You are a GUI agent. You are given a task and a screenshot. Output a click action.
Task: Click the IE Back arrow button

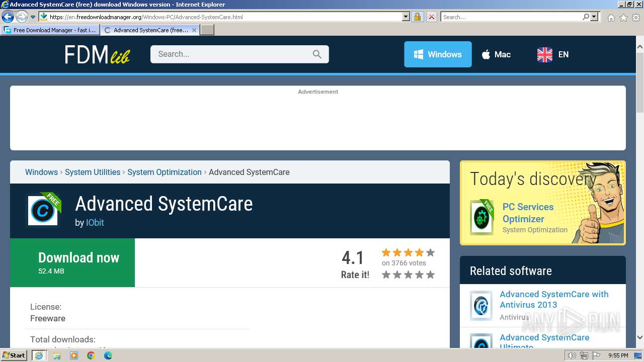point(8,17)
